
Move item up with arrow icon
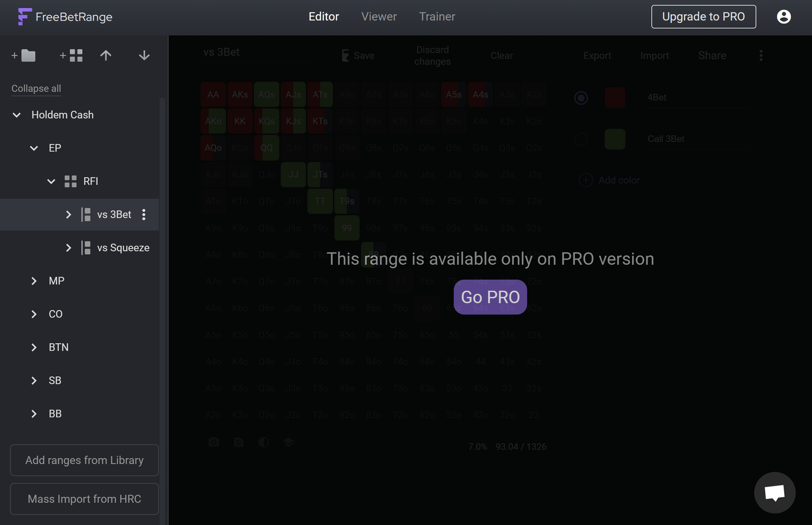(106, 55)
